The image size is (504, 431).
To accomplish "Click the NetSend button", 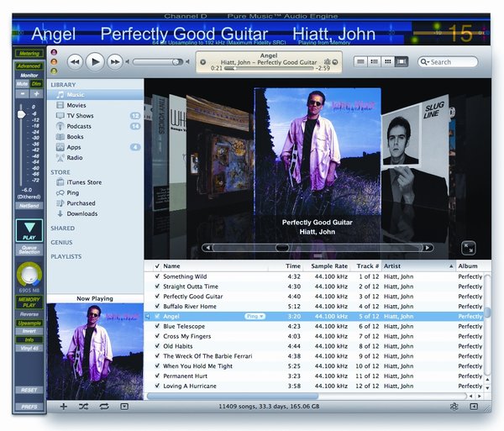I will (x=29, y=206).
